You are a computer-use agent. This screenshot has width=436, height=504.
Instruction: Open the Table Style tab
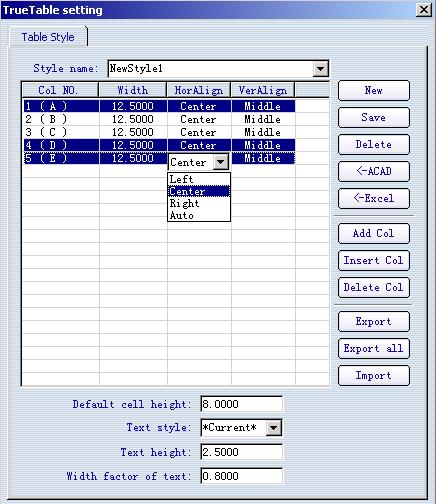48,37
